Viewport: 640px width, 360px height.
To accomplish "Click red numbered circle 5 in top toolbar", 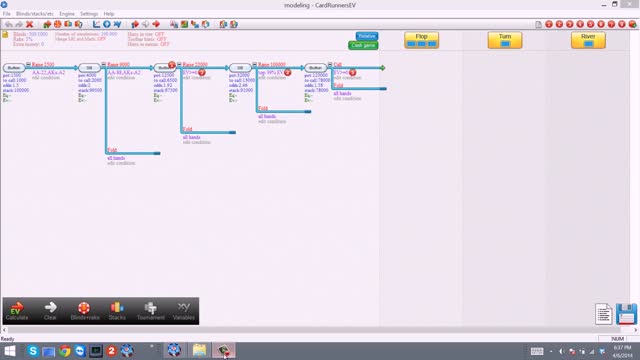I will (591, 24).
